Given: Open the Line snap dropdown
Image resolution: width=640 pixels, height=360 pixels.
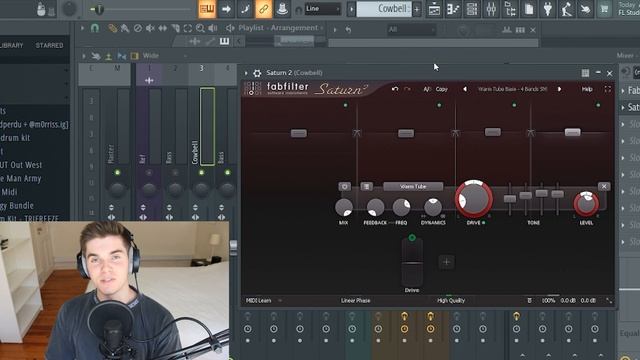Looking at the screenshot, I should pyautogui.click(x=323, y=9).
